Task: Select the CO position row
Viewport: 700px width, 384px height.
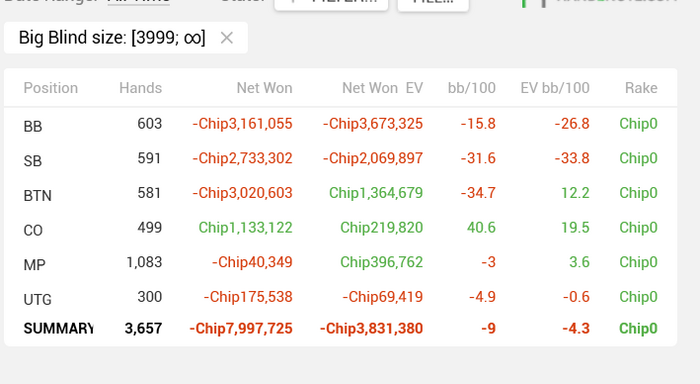Action: click(x=340, y=228)
